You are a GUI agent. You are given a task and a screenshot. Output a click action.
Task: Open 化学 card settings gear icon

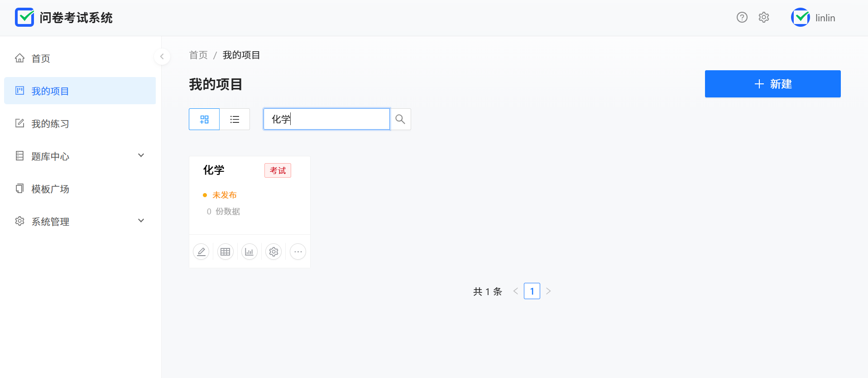point(273,252)
